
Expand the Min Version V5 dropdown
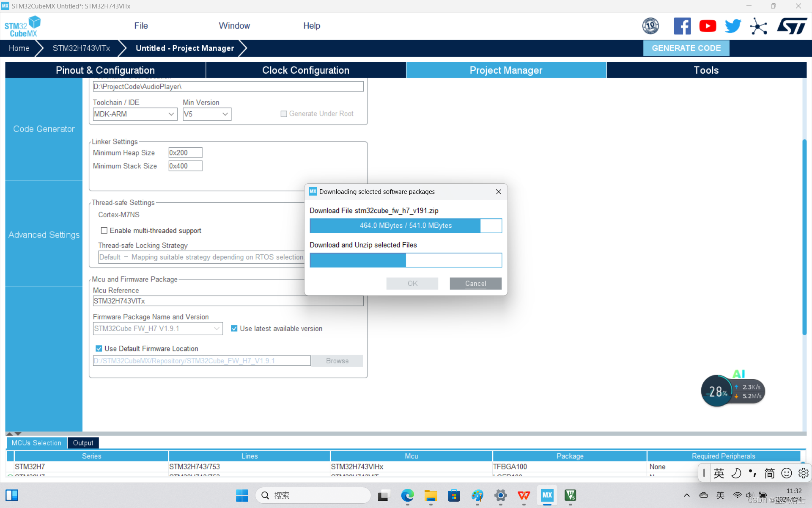[207, 114]
